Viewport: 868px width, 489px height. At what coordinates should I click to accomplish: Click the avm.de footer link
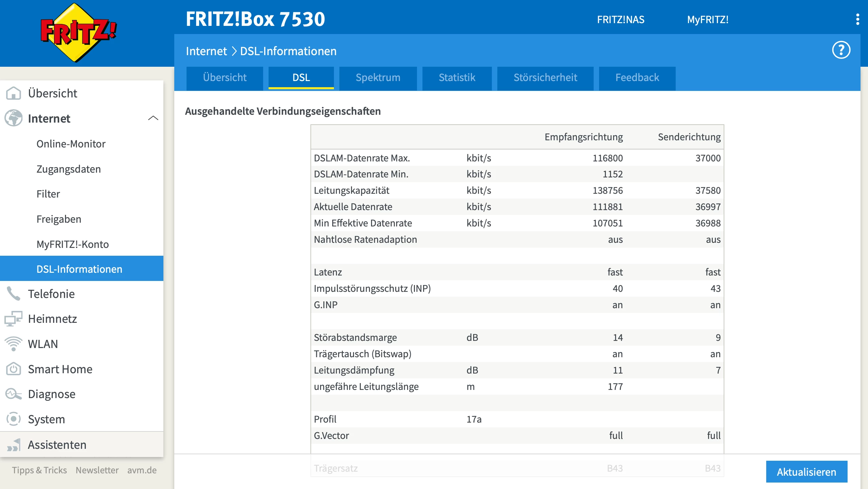142,470
